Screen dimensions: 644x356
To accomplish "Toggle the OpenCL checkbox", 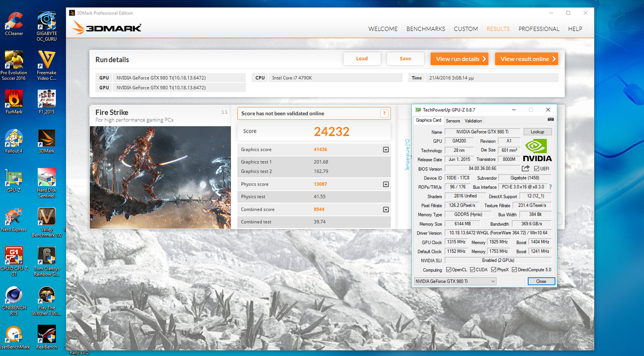I will pyautogui.click(x=449, y=270).
